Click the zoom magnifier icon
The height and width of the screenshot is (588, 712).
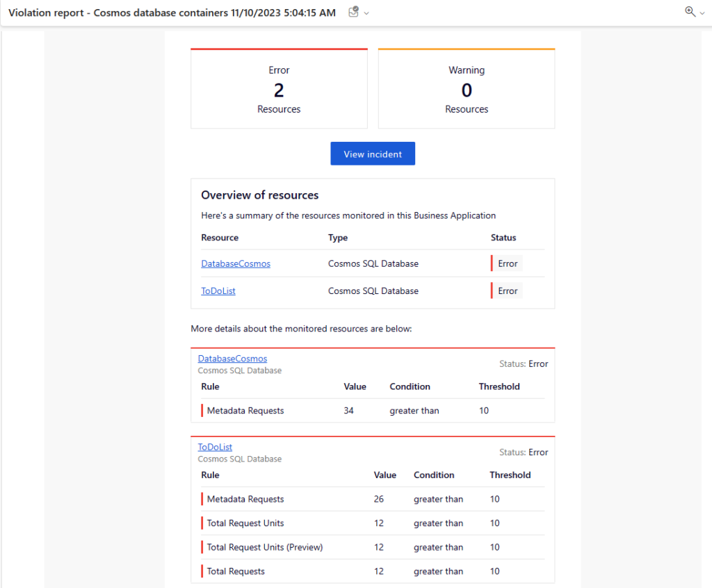point(688,12)
